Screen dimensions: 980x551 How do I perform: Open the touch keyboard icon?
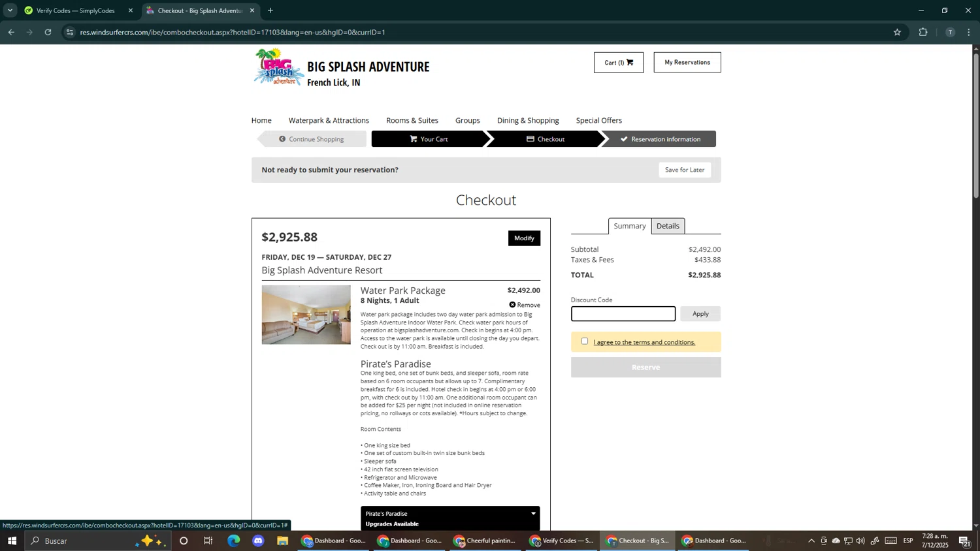(891, 541)
